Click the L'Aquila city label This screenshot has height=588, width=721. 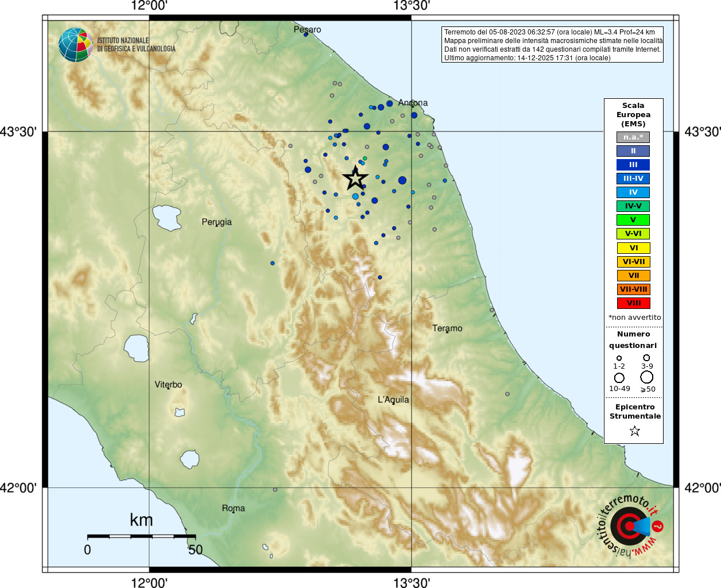393,400
